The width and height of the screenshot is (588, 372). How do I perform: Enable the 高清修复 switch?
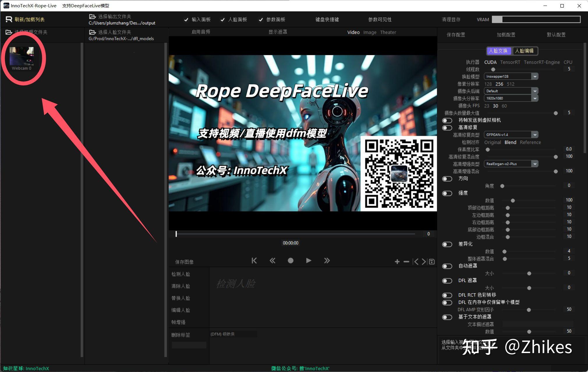(447, 128)
